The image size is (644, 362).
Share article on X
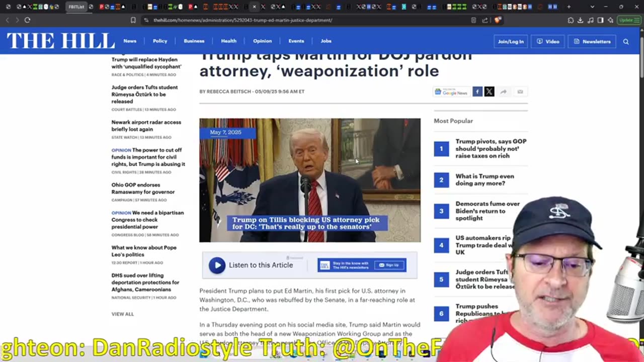tap(489, 92)
